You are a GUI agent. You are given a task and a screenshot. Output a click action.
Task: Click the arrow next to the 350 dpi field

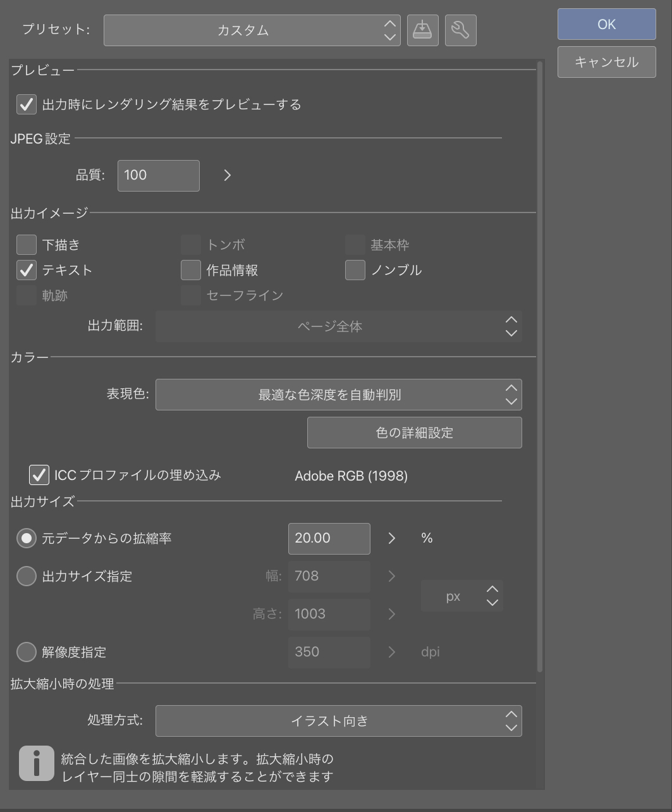pos(391,652)
